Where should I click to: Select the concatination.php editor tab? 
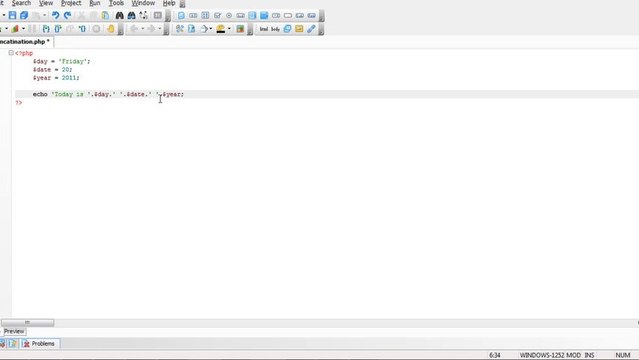click(25, 42)
